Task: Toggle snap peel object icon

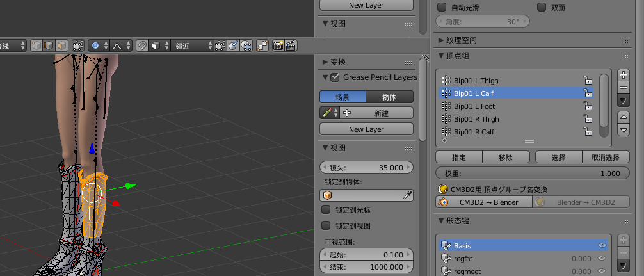Action: pyautogui.click(x=246, y=45)
